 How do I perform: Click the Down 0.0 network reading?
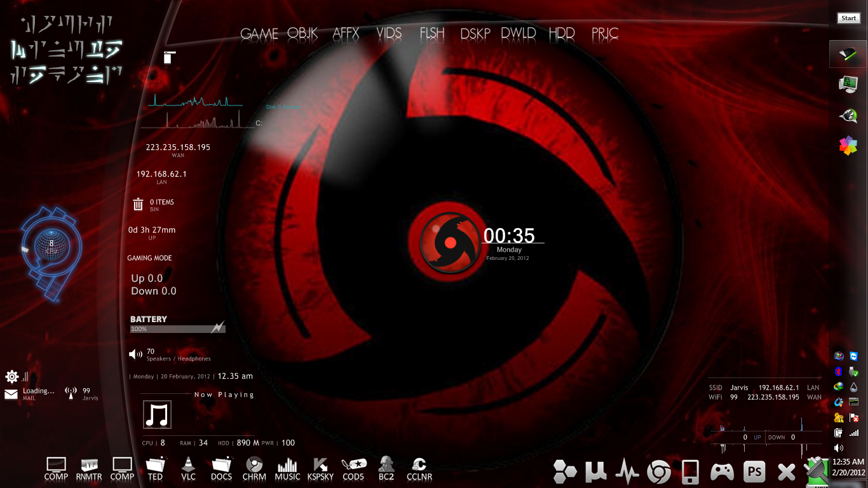(154, 291)
